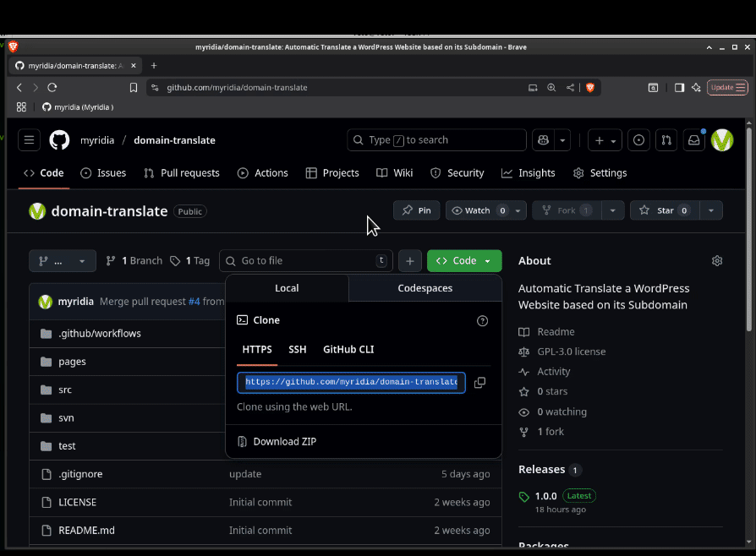Open the Copilot icon in header
The width and height of the screenshot is (756, 556).
(x=543, y=140)
